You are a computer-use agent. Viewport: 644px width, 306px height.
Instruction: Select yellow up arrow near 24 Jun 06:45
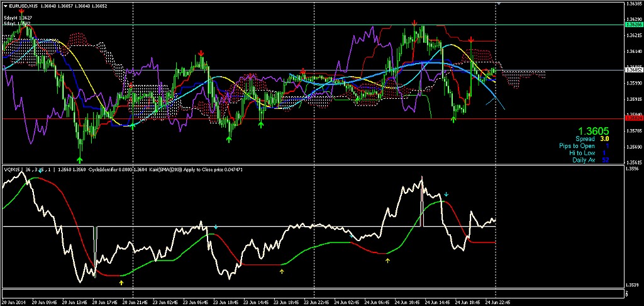(388, 259)
